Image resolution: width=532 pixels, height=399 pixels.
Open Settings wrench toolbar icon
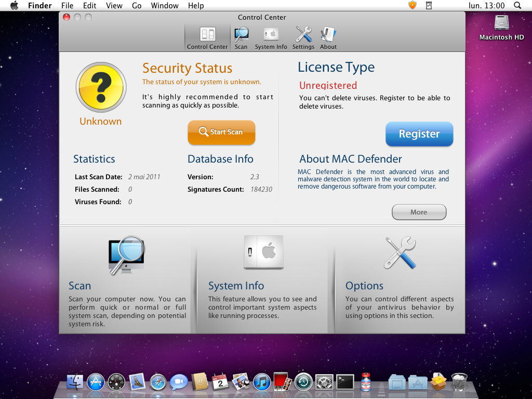click(x=303, y=38)
